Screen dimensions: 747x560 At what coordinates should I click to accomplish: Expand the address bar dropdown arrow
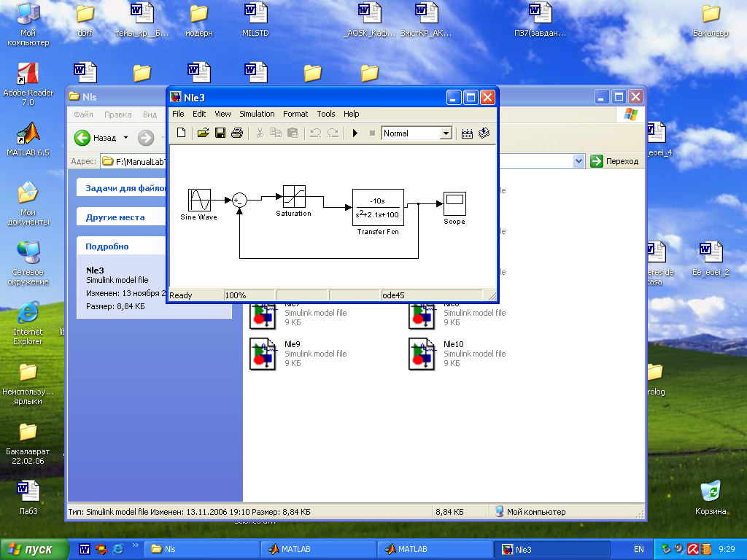pyautogui.click(x=578, y=161)
